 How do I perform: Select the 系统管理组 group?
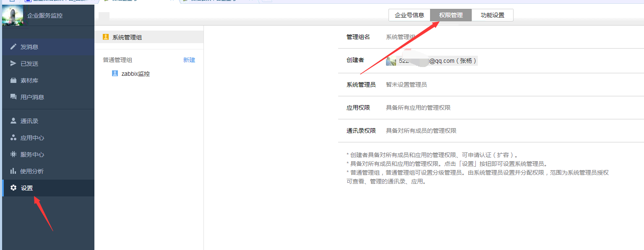127,37
